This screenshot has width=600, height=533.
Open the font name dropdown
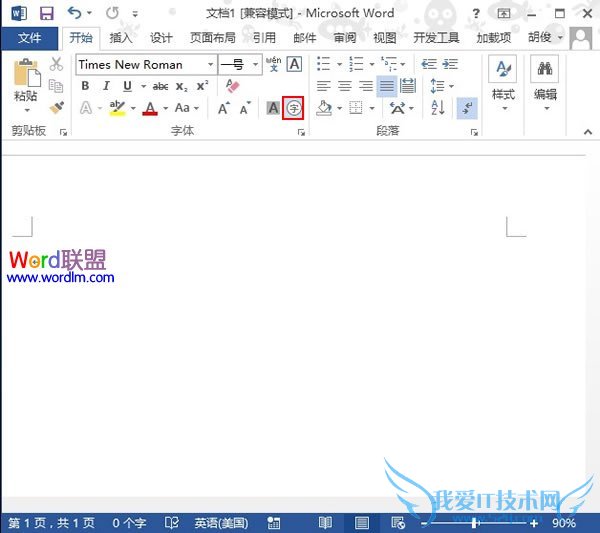[x=210, y=64]
